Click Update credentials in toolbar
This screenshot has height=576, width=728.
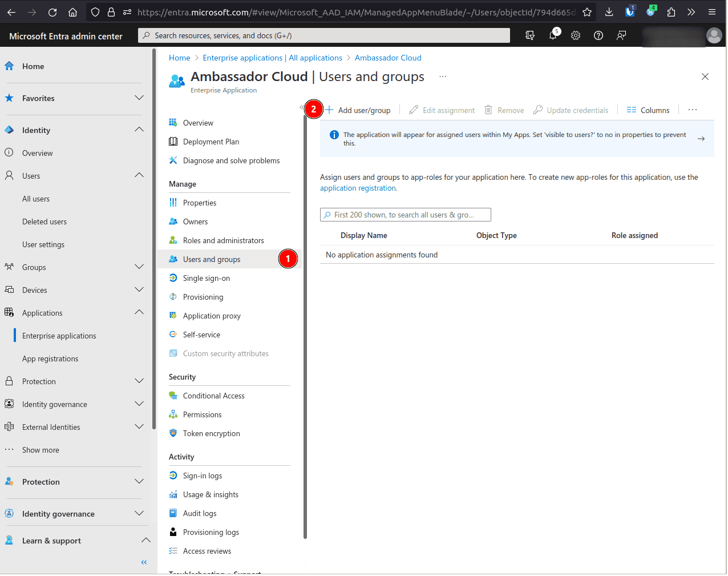point(571,110)
